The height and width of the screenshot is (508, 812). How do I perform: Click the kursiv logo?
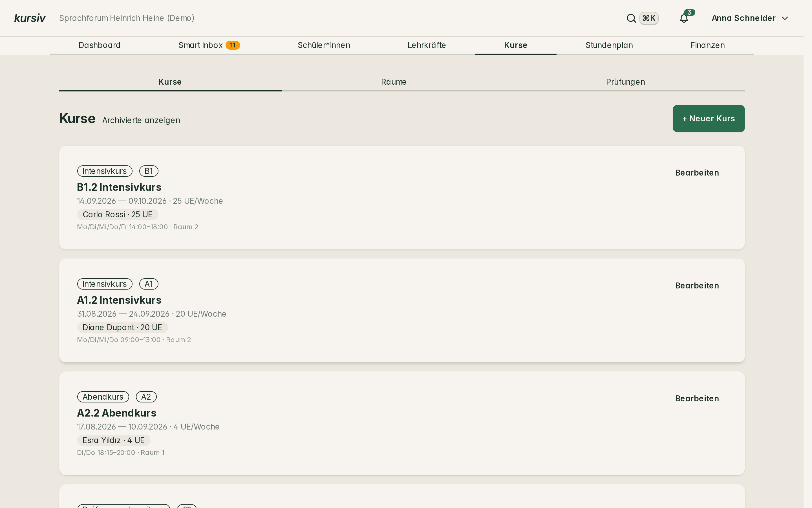click(30, 18)
